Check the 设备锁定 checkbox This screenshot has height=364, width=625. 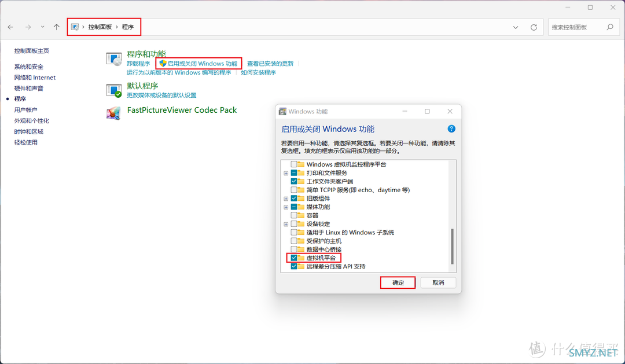(294, 224)
